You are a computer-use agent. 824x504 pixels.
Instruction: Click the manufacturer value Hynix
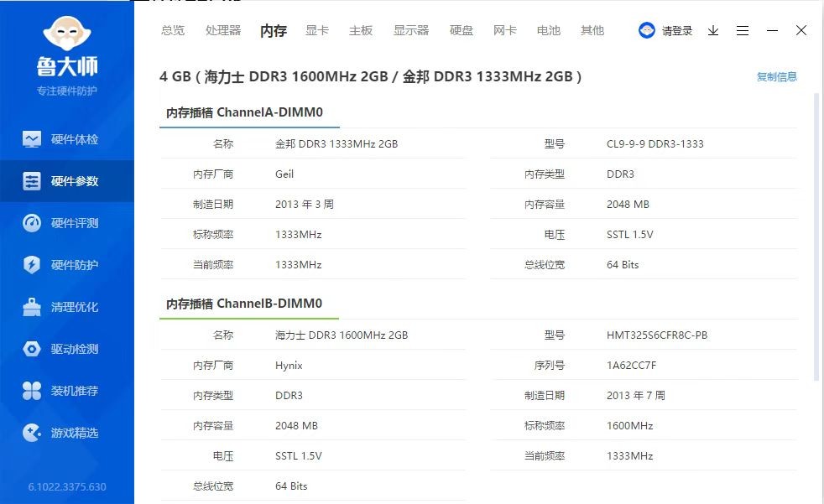click(x=289, y=366)
